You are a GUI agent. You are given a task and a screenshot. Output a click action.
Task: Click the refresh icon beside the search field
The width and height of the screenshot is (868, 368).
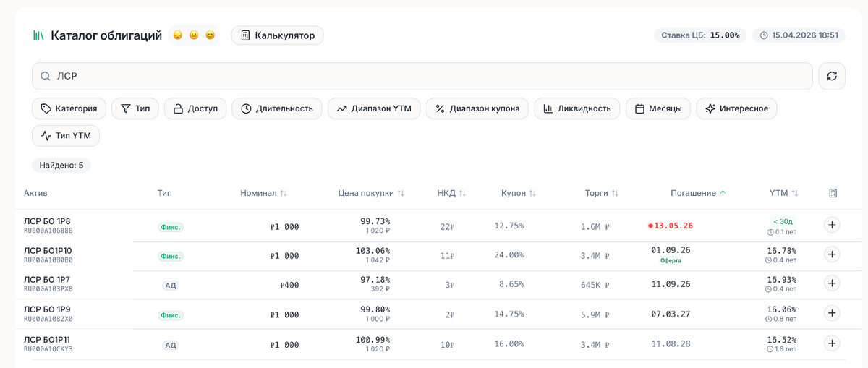(832, 76)
